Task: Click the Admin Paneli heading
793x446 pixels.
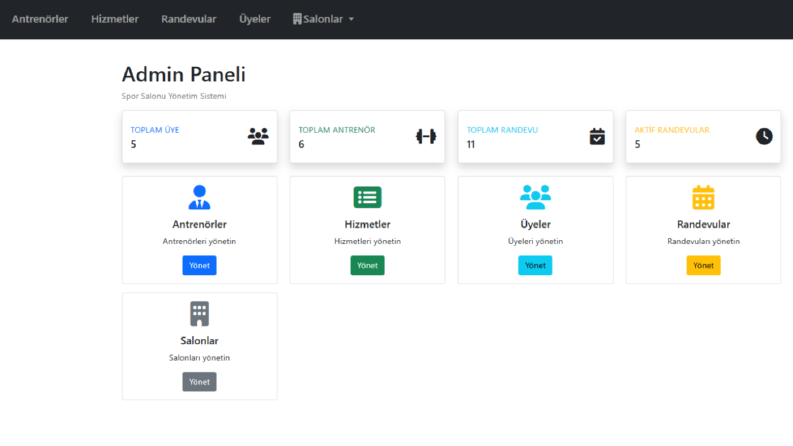Action: 184,74
